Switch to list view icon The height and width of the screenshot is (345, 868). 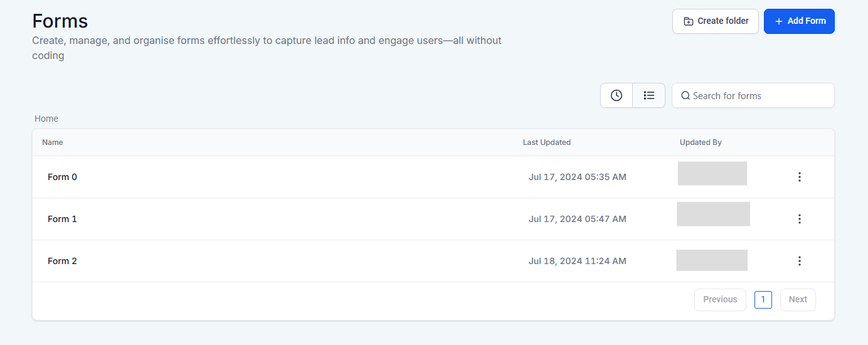pos(649,95)
